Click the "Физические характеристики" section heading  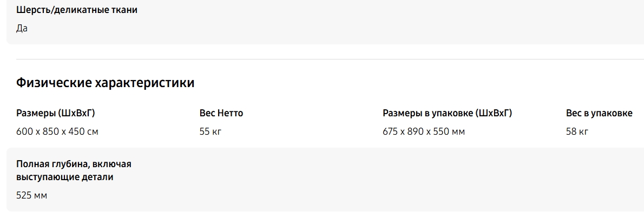105,83
